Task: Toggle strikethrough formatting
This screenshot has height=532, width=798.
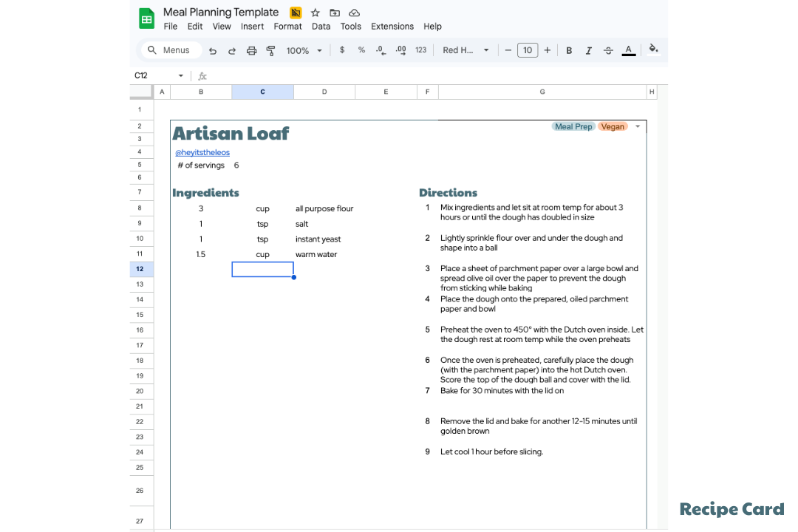Action: point(608,50)
